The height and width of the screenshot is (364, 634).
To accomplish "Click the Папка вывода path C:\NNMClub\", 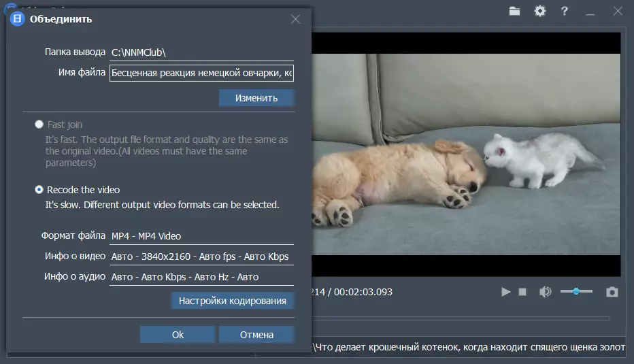I will coord(201,52).
